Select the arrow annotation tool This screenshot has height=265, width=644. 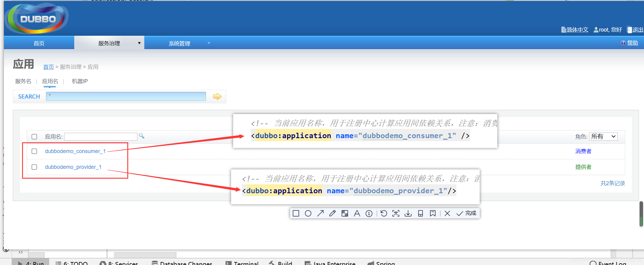point(320,213)
